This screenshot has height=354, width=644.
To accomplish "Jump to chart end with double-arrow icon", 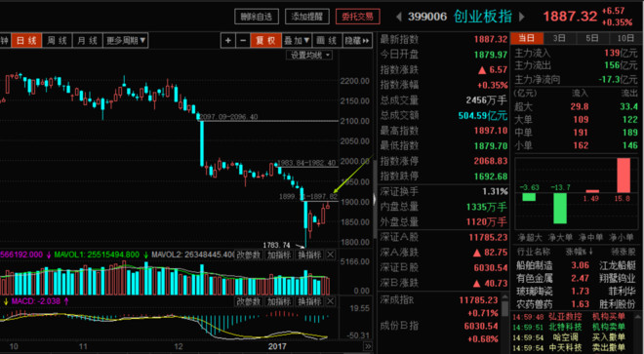I will (x=367, y=346).
